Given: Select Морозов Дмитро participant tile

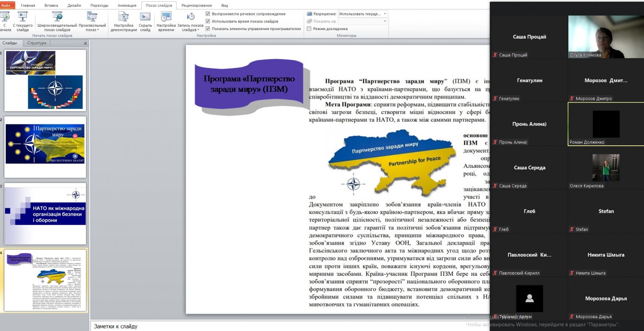Looking at the screenshot, I should tap(606, 80).
